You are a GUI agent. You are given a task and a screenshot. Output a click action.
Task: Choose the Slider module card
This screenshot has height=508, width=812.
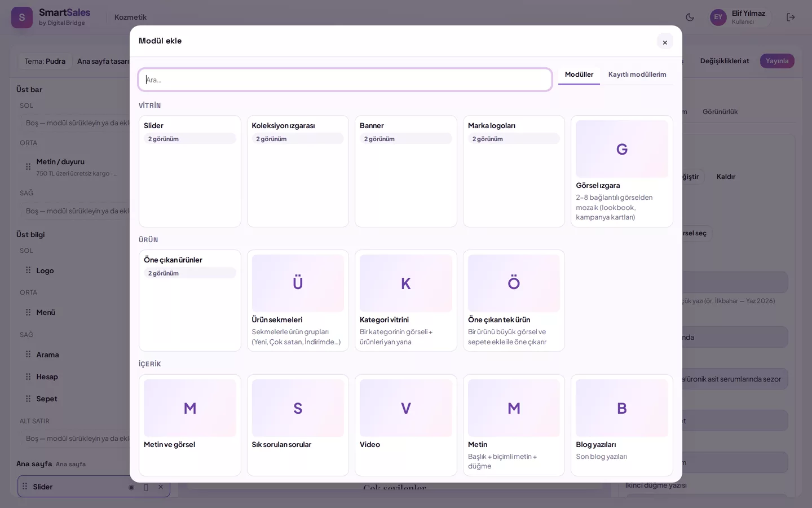(190, 171)
